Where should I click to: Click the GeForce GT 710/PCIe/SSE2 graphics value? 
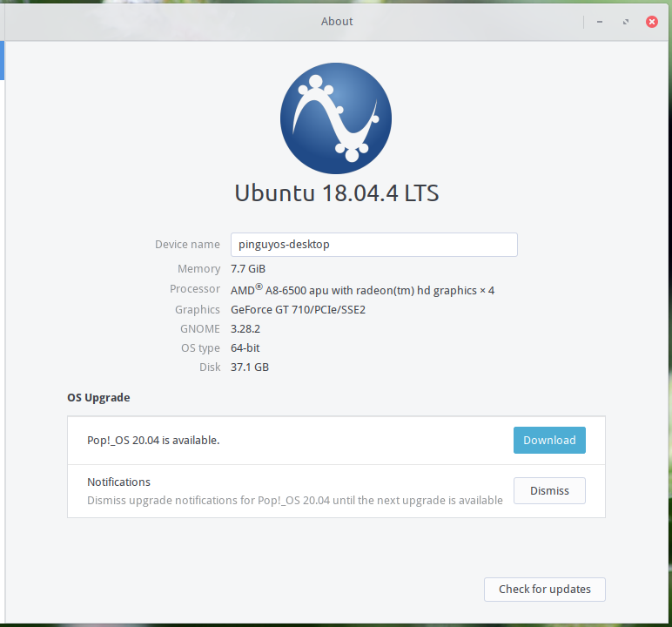pos(298,310)
